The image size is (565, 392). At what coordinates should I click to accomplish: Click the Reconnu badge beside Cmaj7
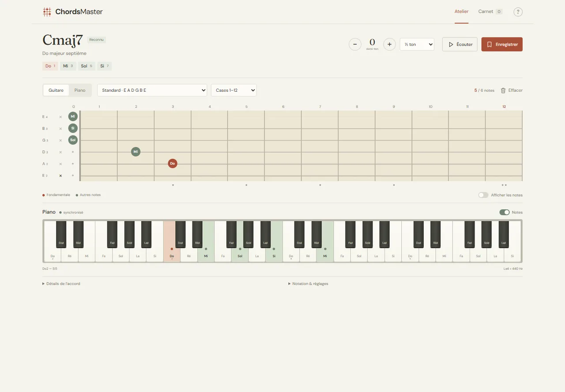click(97, 40)
